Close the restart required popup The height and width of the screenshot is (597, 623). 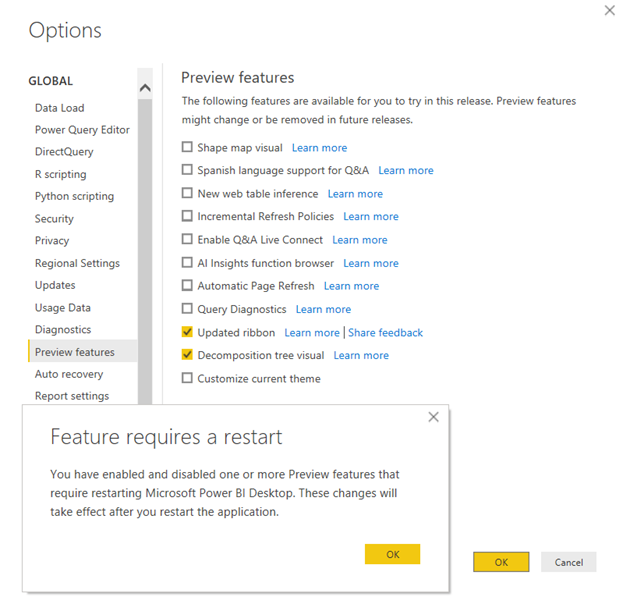(433, 417)
